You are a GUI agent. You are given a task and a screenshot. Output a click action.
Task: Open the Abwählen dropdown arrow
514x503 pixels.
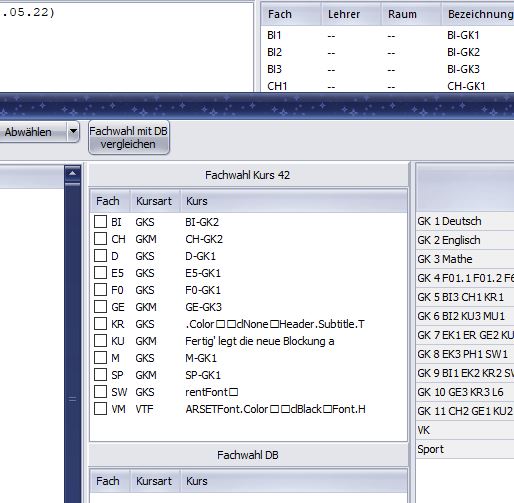(73, 132)
